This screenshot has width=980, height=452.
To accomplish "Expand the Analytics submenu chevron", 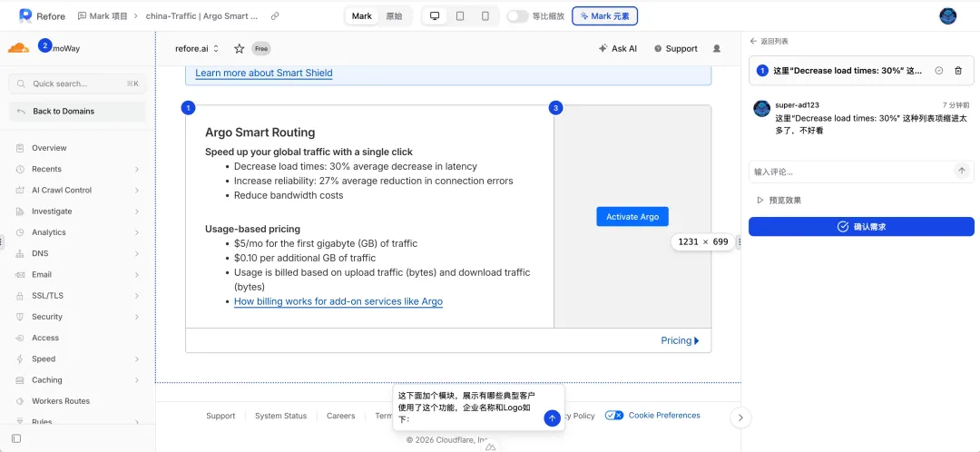I will (136, 232).
